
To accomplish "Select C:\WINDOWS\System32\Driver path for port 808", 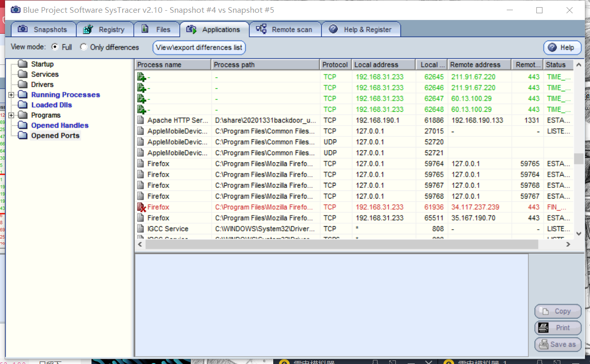I will 265,229.
